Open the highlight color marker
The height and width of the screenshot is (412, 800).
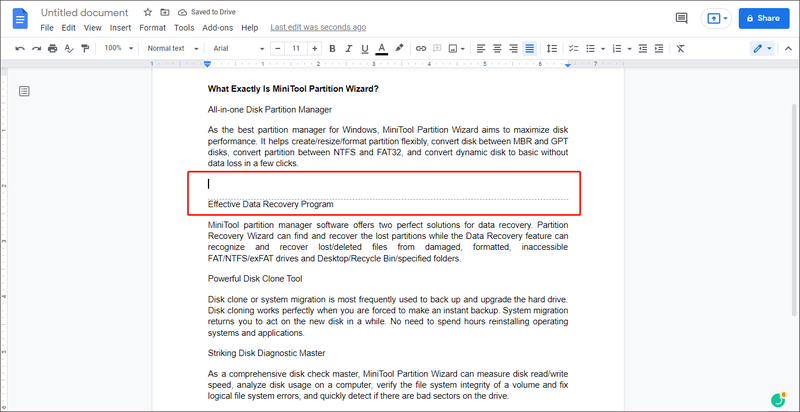399,48
